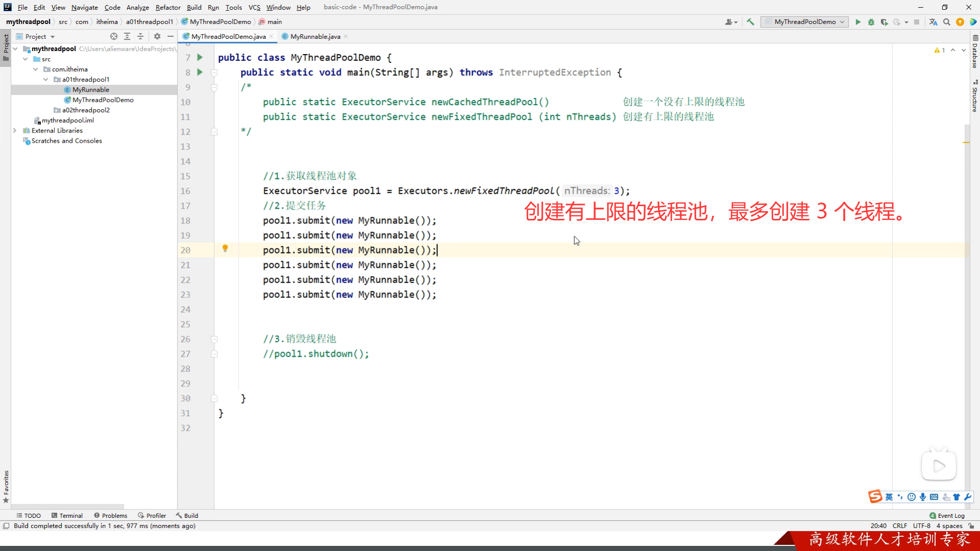The image size is (980, 551).
Task: Open the Terminal tool window
Action: 67,515
